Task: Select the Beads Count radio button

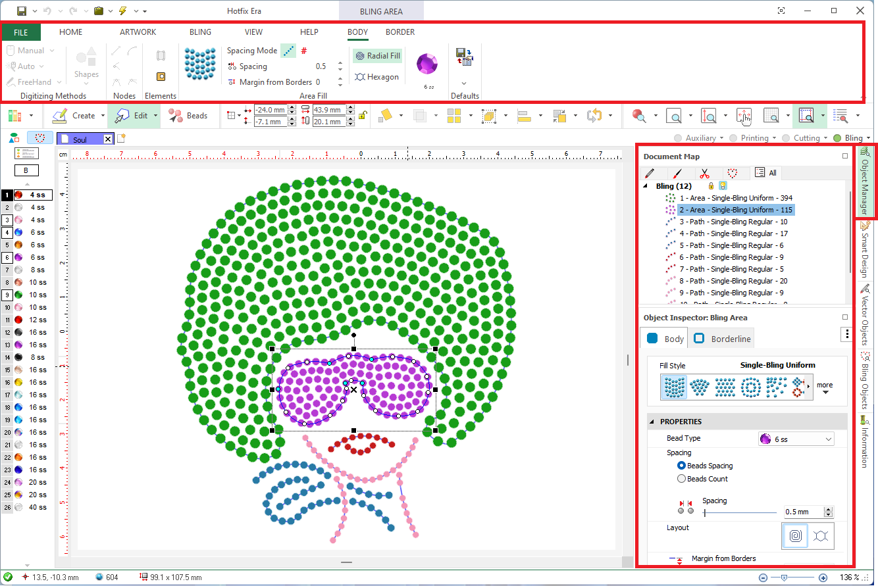Action: tap(681, 479)
